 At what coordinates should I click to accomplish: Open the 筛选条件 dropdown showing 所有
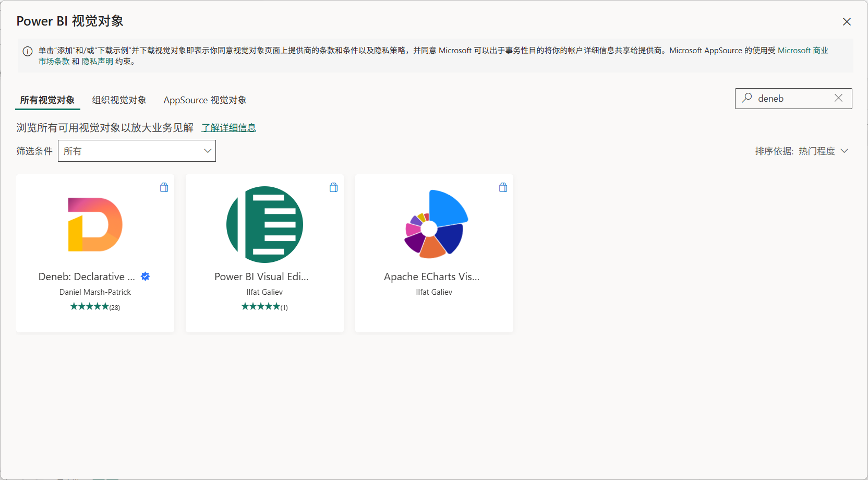click(137, 151)
